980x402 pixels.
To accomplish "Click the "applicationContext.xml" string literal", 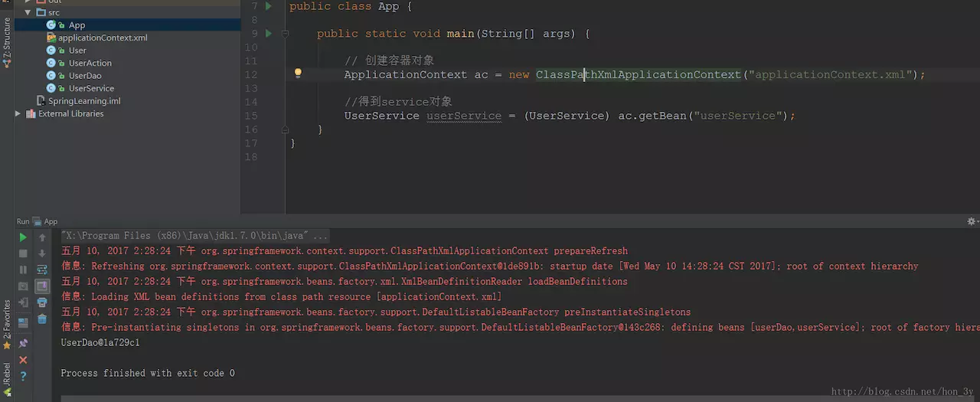I will pos(831,74).
